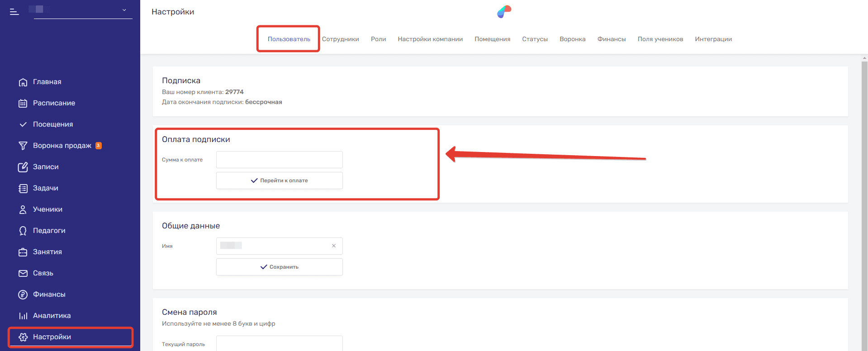Clear the Имя field with the X
The width and height of the screenshot is (868, 351).
click(334, 246)
